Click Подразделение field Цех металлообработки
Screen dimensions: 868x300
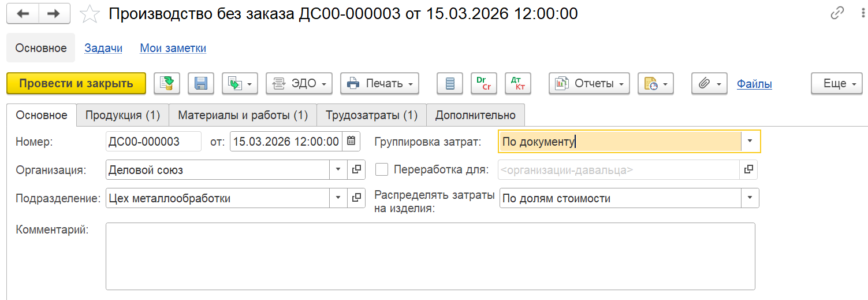click(217, 198)
